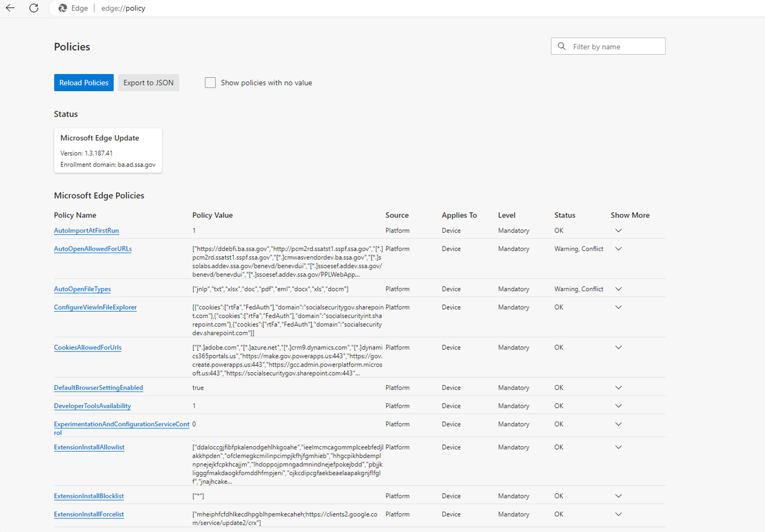Screen dimensions: 765x532
Task: Click the Edge logo in address bar
Action: (x=62, y=8)
